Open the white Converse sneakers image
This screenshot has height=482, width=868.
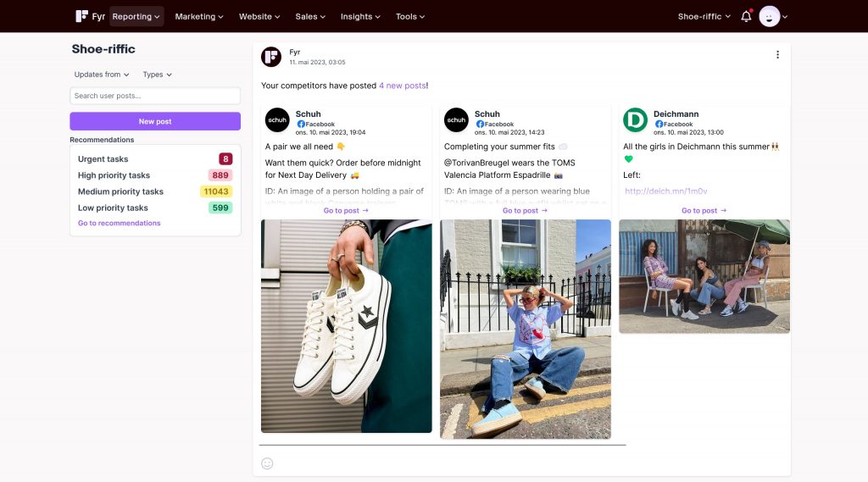347,326
